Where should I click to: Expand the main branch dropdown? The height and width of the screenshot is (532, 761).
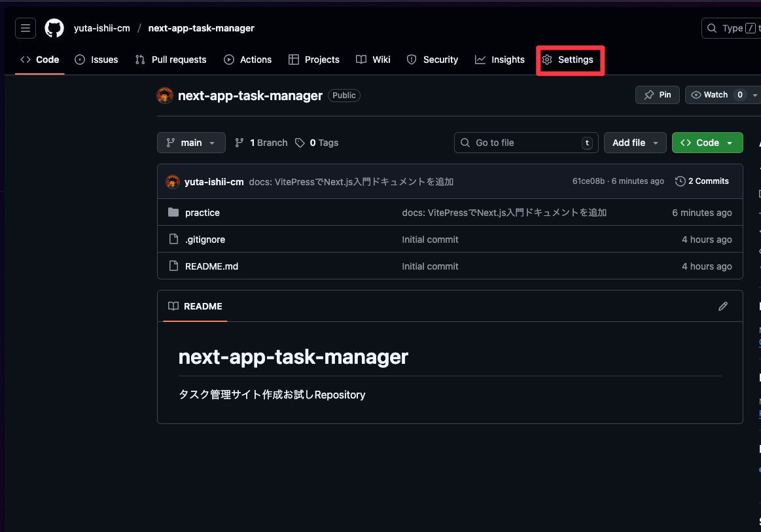(191, 143)
